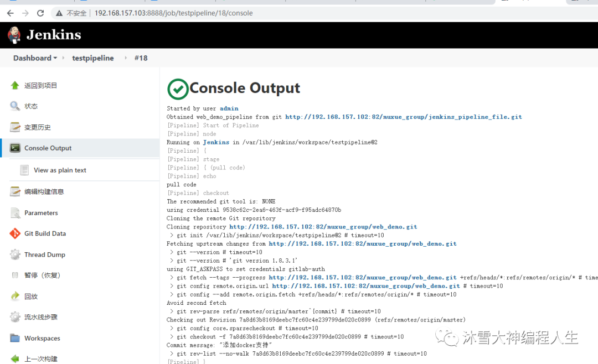Click the Jenkins header title text
Image resolution: width=598 pixels, height=364 pixels.
coord(54,35)
